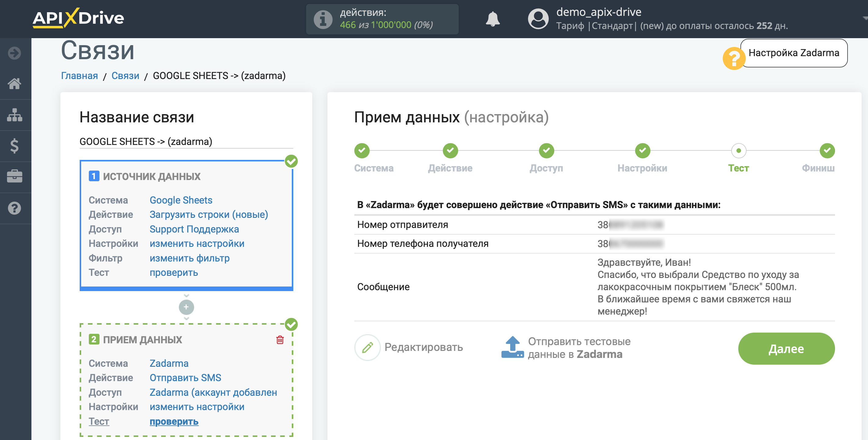The width and height of the screenshot is (868, 440).
Task: Delete the data receiver block with trash icon
Action: [x=280, y=340]
